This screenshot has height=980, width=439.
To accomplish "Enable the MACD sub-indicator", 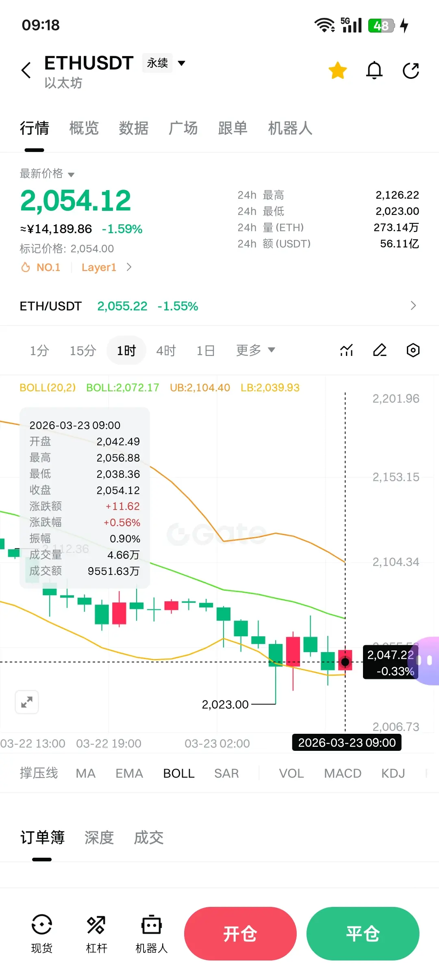I will (x=343, y=773).
